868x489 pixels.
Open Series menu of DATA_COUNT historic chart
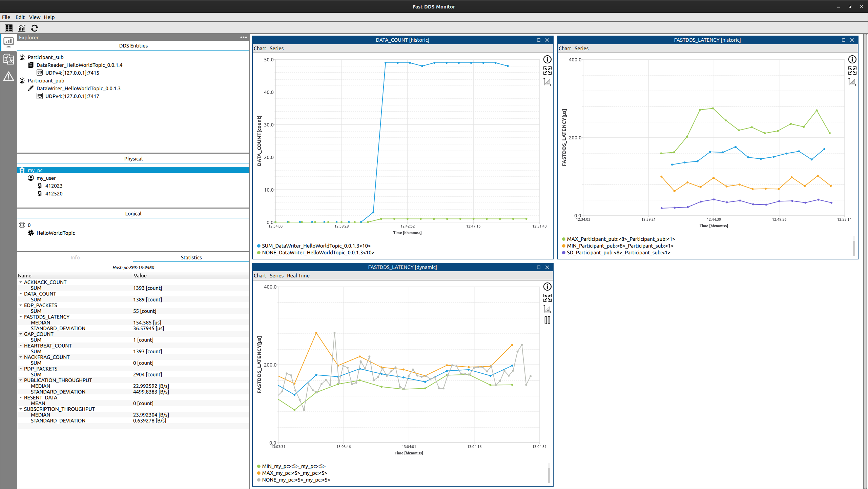[x=276, y=48]
